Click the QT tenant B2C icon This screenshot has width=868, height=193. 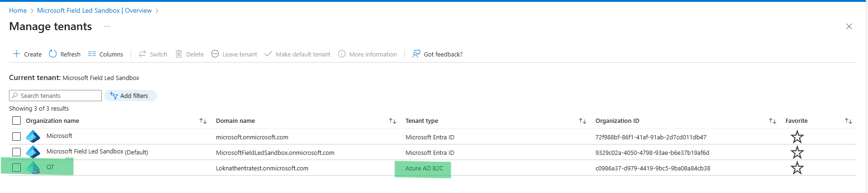coord(33,168)
